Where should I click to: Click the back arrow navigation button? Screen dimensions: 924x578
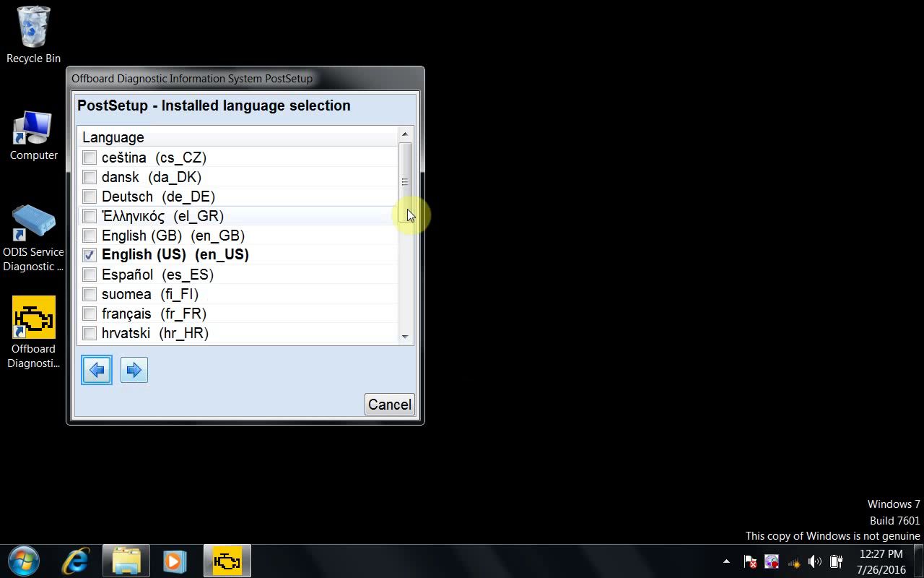97,371
